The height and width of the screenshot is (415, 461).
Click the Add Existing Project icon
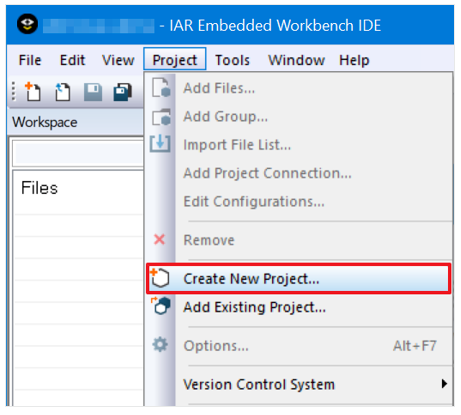click(161, 306)
